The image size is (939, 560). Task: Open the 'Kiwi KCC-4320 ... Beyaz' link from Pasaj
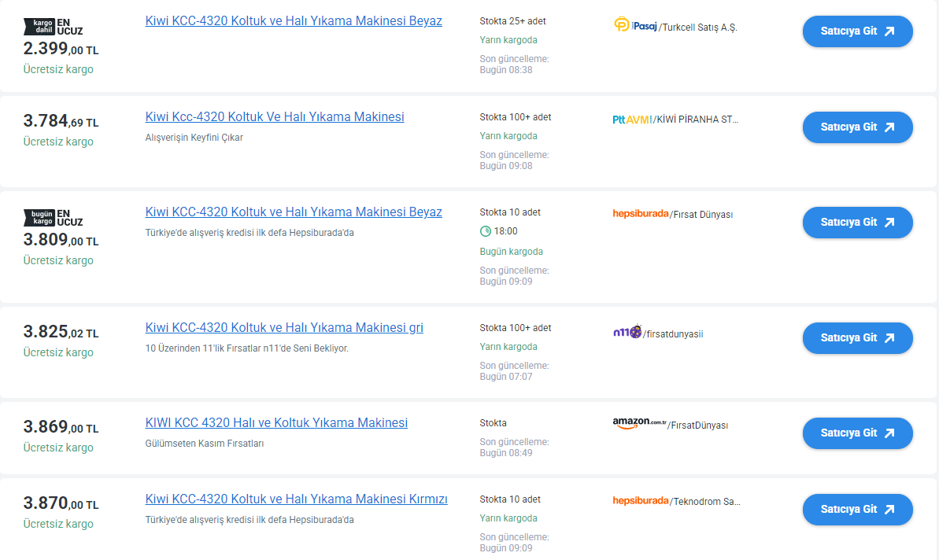pyautogui.click(x=294, y=21)
